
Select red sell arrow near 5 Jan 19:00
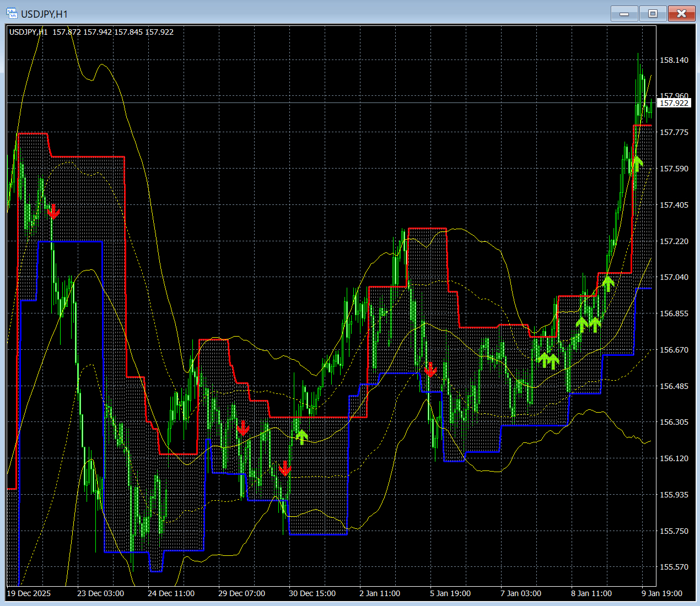click(x=430, y=370)
